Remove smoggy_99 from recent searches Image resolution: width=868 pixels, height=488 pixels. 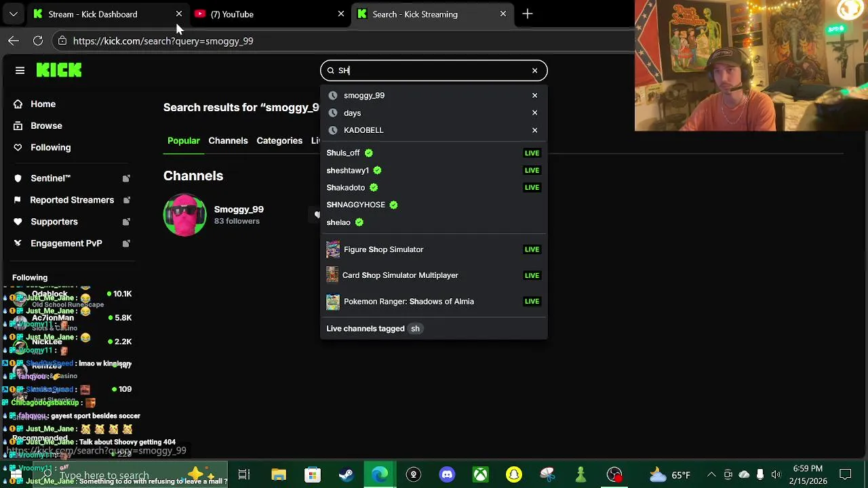(x=534, y=96)
